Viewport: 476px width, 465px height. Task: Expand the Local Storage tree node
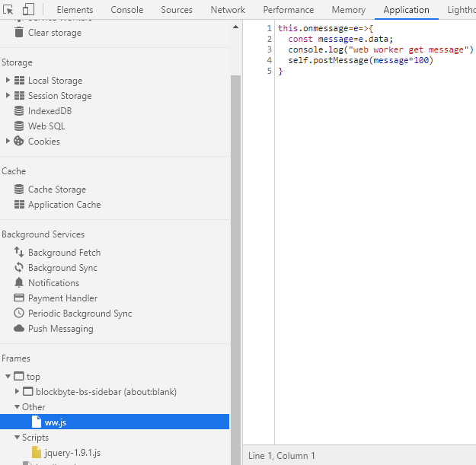point(8,81)
